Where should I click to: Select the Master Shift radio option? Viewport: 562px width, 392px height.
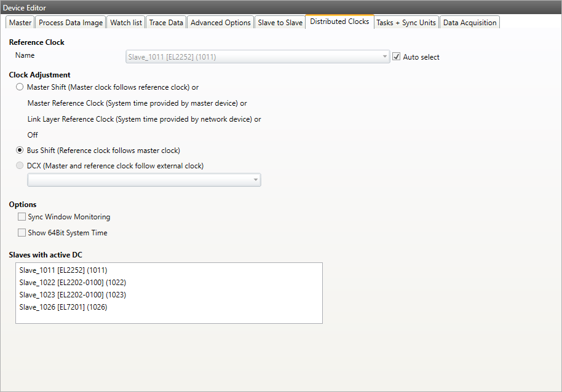click(20, 87)
